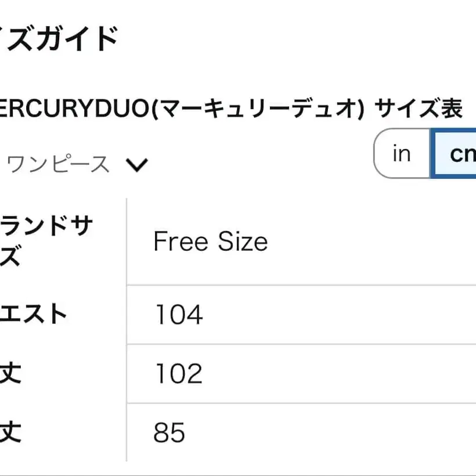Viewport: 476px width, 476px height.
Task: Click the MERCURYDUO brand name text
Action: point(74,109)
